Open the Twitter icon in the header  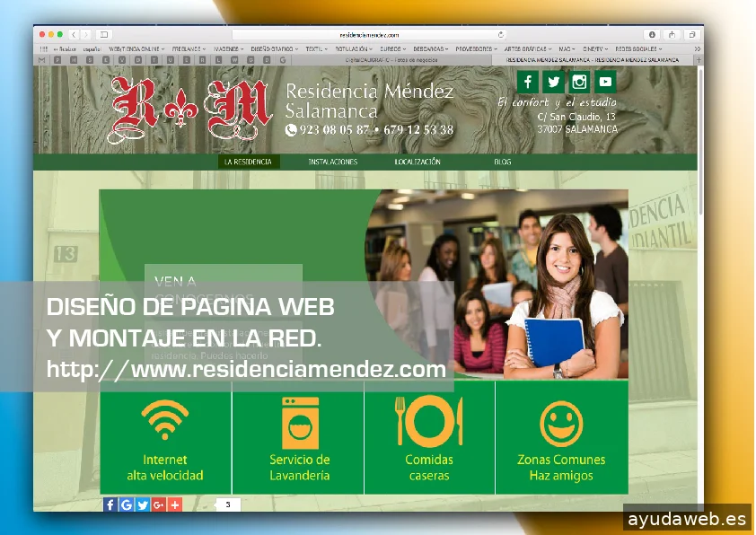coord(553,83)
